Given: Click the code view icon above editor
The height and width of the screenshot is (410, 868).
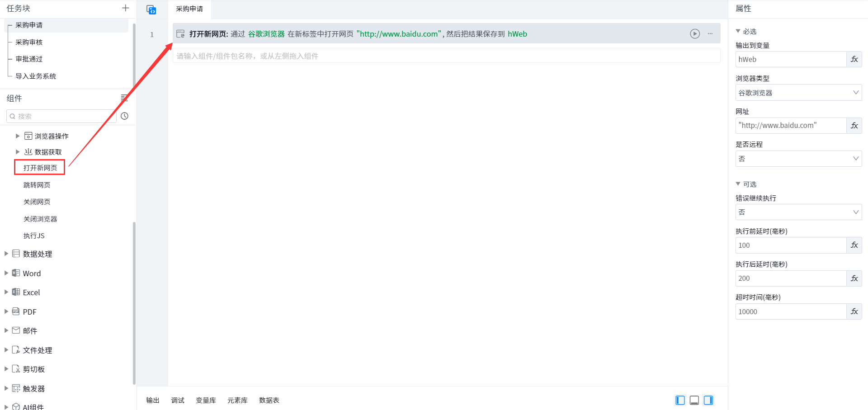Looking at the screenshot, I should (151, 9).
